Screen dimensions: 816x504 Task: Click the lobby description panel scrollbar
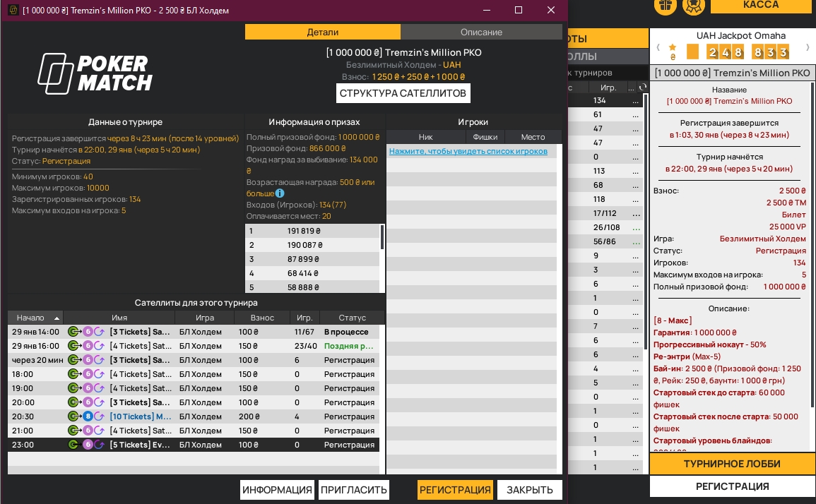pyautogui.click(x=812, y=244)
